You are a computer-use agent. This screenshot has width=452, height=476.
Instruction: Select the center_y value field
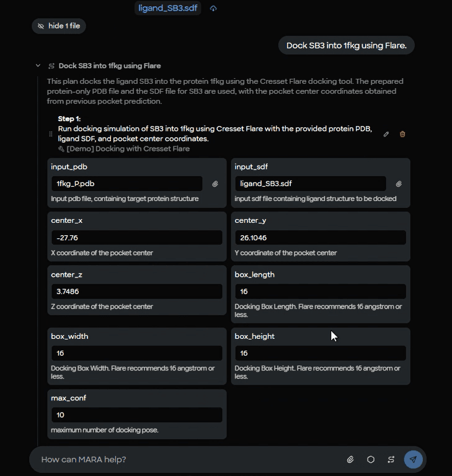click(320, 238)
